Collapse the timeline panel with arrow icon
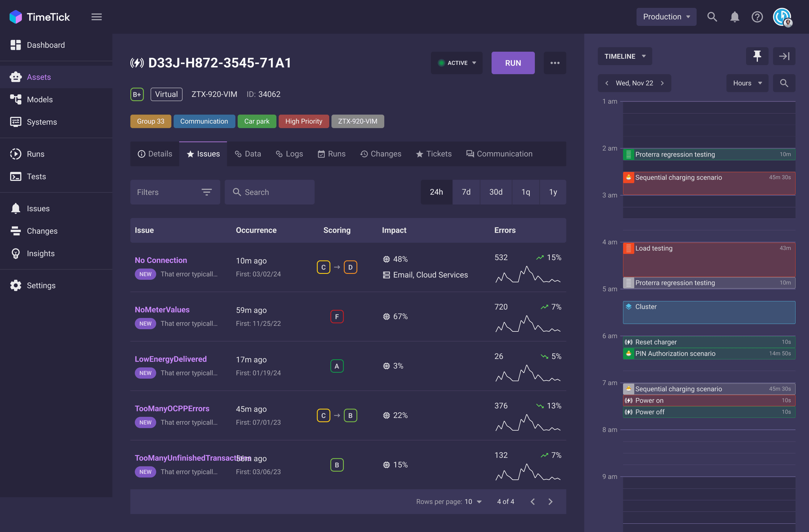The height and width of the screenshot is (532, 809). tap(784, 56)
